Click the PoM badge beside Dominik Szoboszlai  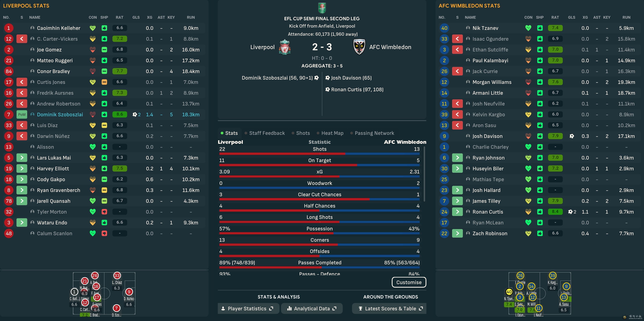click(x=22, y=115)
